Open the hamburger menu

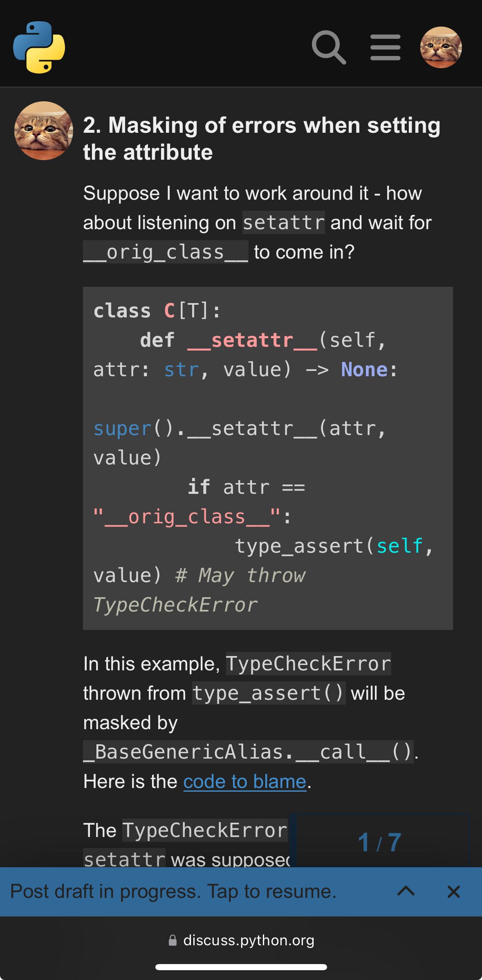click(385, 47)
